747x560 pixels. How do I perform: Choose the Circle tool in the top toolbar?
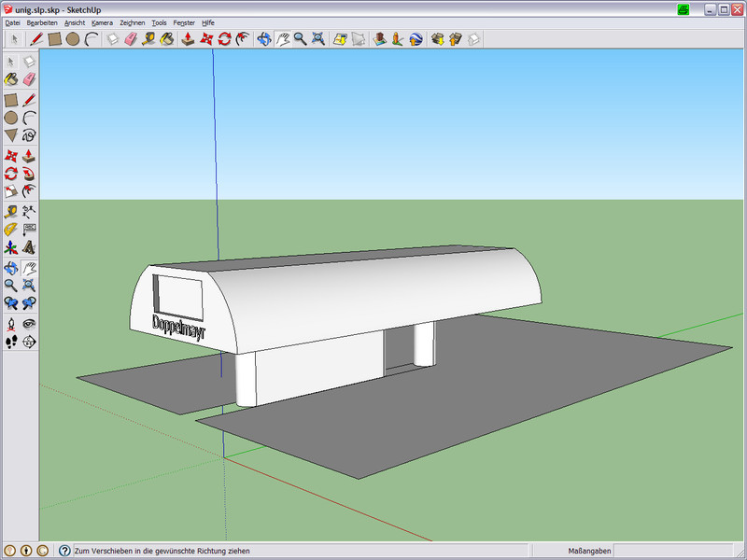tap(73, 39)
